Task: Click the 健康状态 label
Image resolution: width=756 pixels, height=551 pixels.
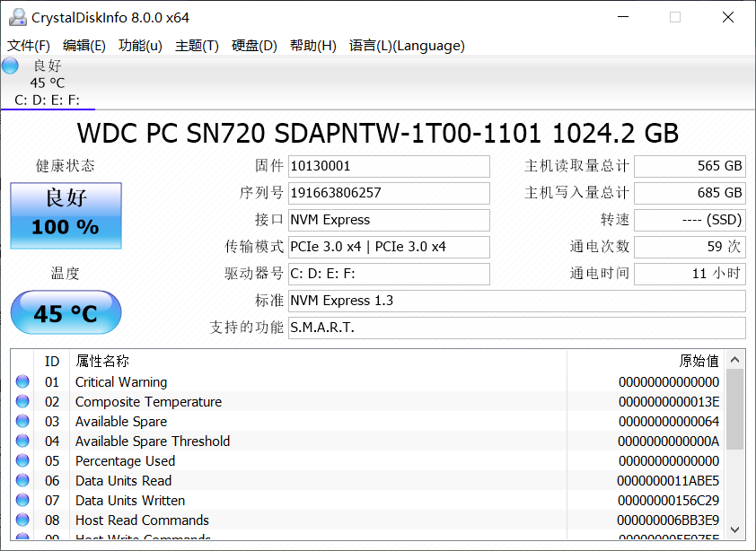Action: click(x=65, y=166)
